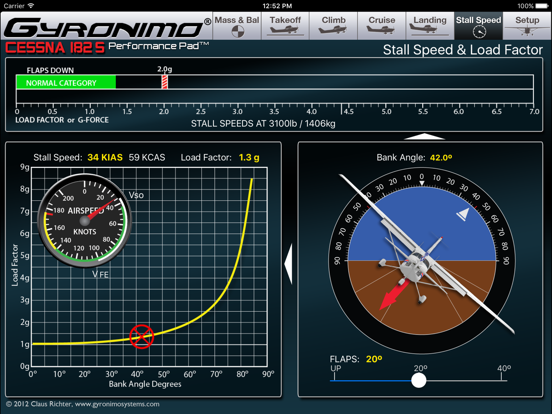Click the LOAD FACTOR or G-FORCE label

[x=62, y=120]
